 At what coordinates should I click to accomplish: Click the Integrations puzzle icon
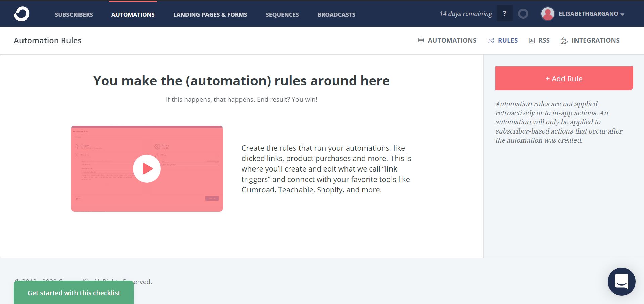[x=564, y=41]
